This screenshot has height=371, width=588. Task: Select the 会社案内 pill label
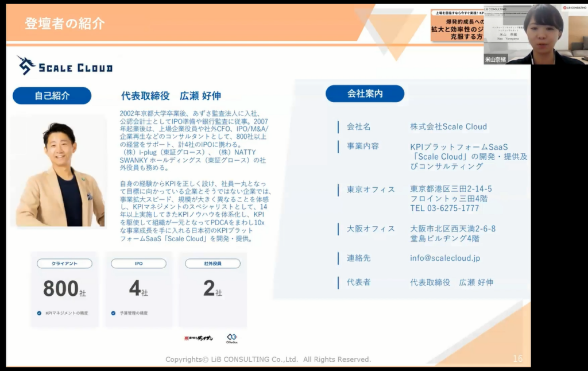click(365, 94)
